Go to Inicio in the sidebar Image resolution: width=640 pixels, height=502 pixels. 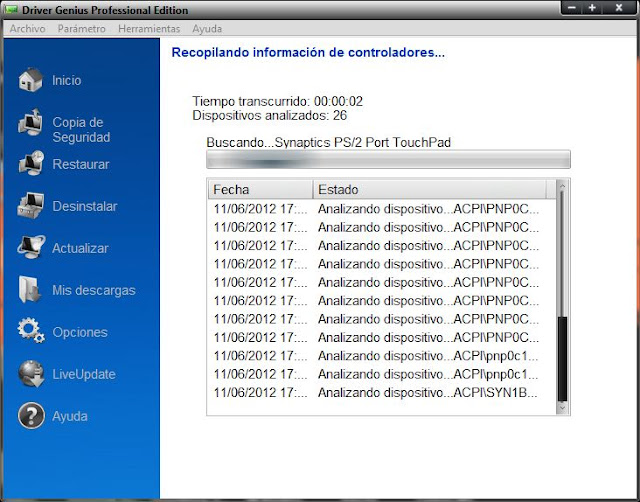tap(67, 80)
